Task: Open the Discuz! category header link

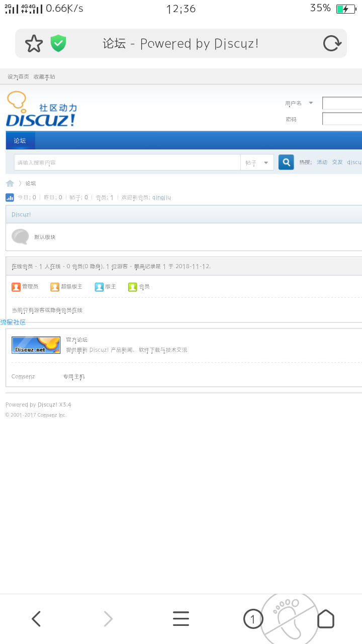Action: (21, 214)
